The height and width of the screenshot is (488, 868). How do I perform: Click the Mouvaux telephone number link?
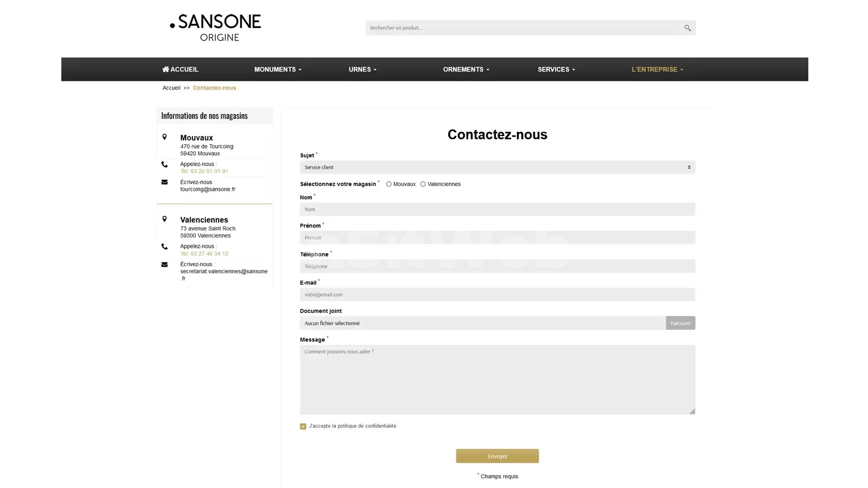click(x=204, y=171)
